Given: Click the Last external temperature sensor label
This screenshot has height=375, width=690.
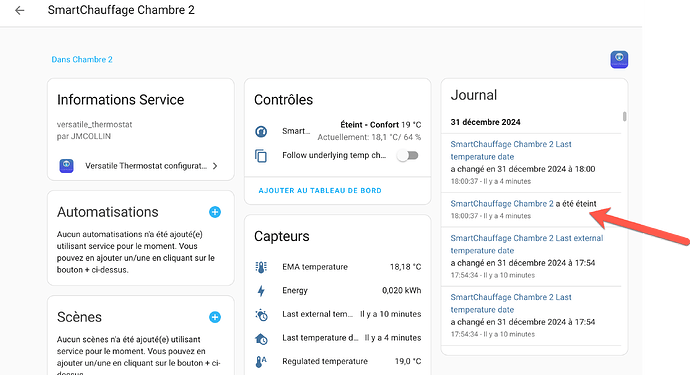Looking at the screenshot, I should (317, 314).
